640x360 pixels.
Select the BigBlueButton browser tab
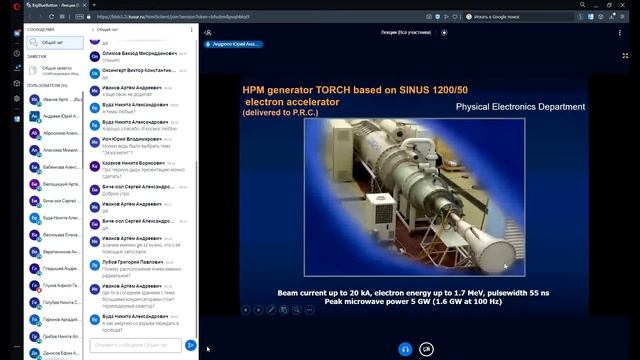(x=56, y=5)
